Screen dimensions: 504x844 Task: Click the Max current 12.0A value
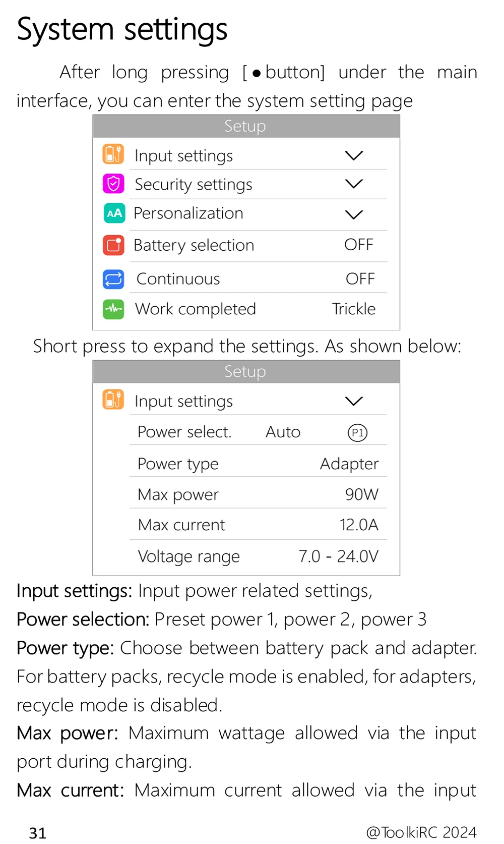(359, 525)
